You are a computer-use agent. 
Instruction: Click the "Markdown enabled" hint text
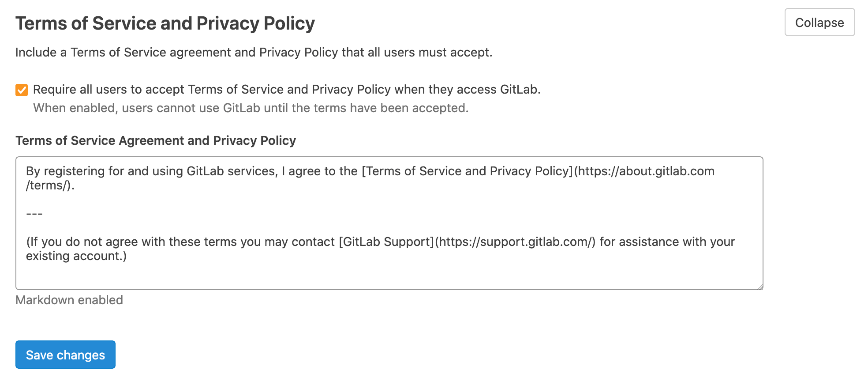[x=69, y=300]
